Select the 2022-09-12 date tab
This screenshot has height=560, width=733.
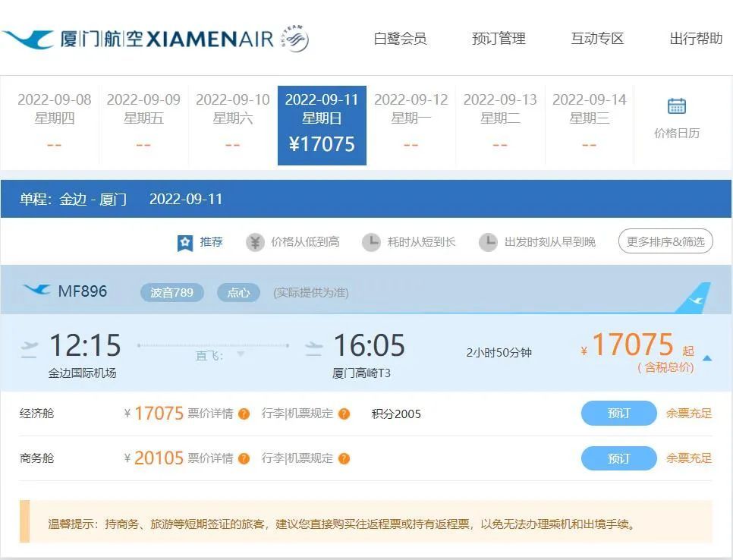pos(411,125)
